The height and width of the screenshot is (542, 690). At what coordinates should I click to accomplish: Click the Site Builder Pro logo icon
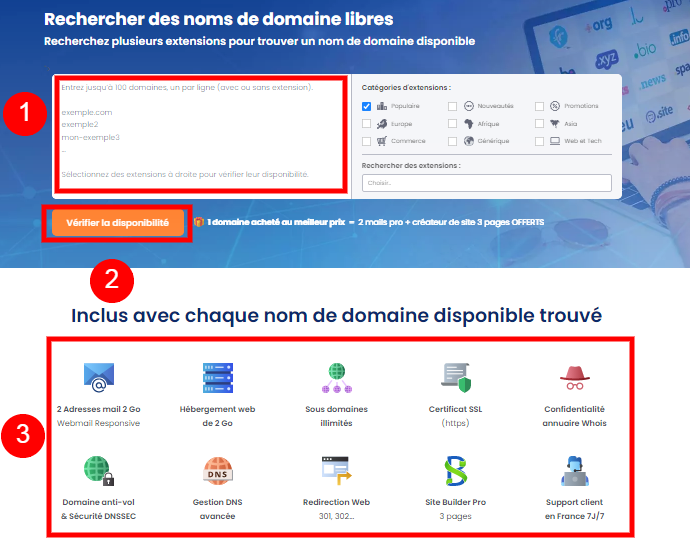click(x=455, y=471)
